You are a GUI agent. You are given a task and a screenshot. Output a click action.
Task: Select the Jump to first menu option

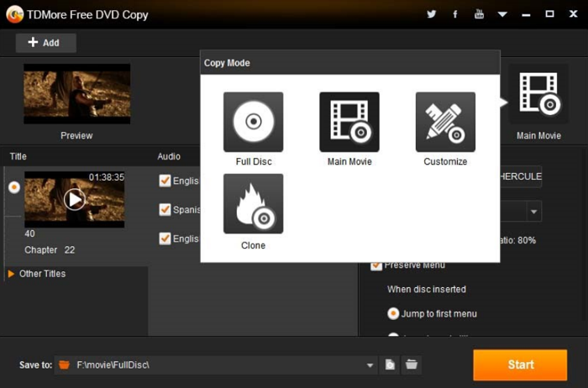pos(393,314)
